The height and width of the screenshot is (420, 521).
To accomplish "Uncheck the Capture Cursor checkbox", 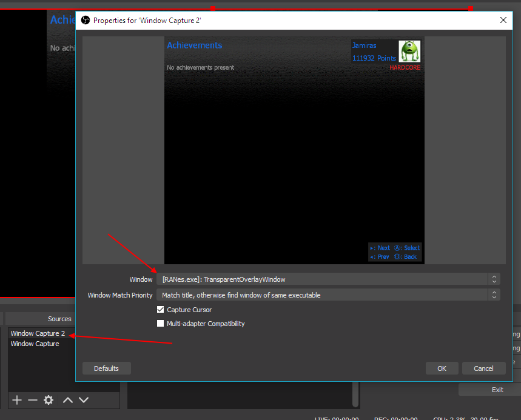I will 160,310.
